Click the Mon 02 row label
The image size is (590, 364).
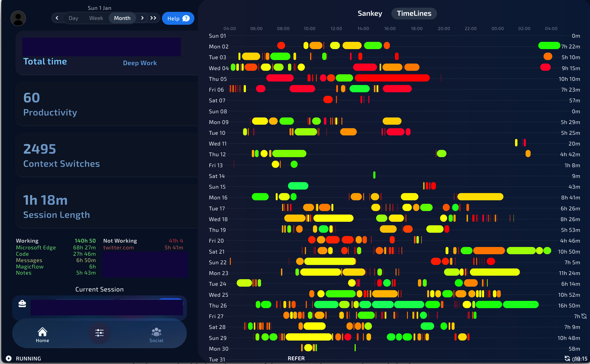(x=219, y=46)
